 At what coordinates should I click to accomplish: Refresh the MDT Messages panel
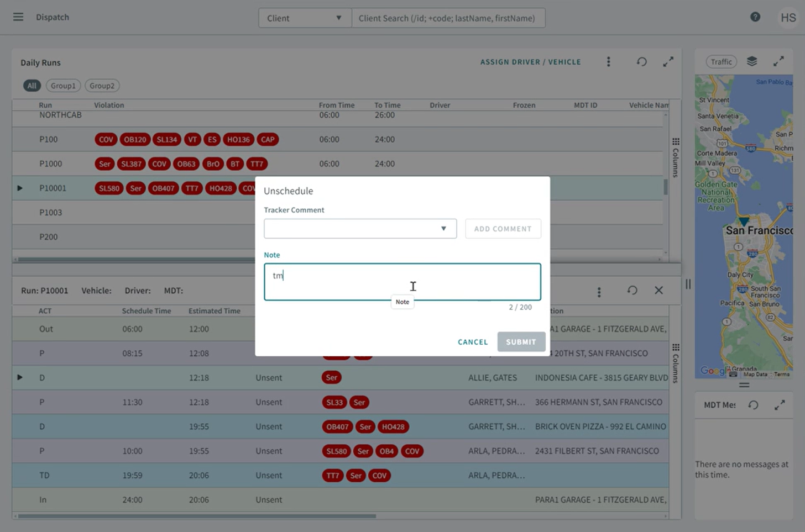pos(753,405)
